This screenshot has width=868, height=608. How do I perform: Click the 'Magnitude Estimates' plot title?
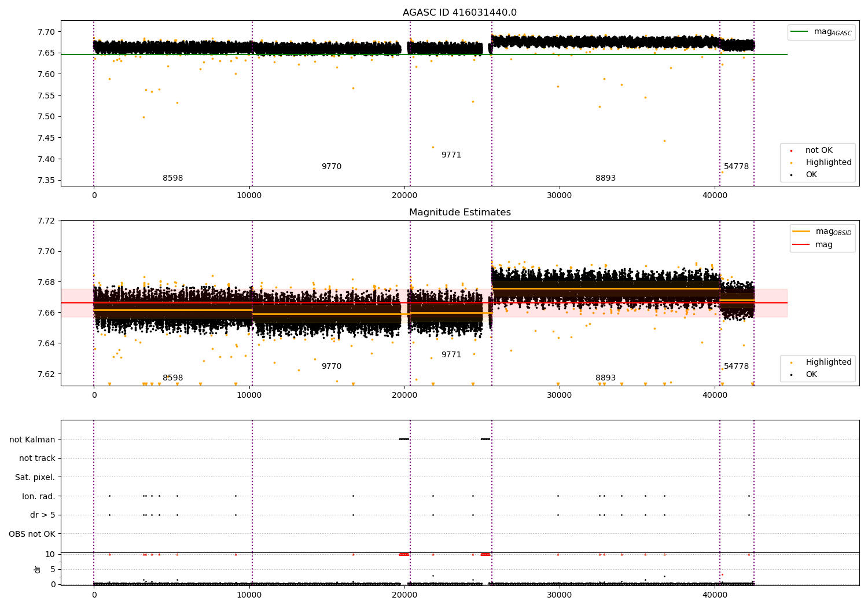(x=459, y=213)
